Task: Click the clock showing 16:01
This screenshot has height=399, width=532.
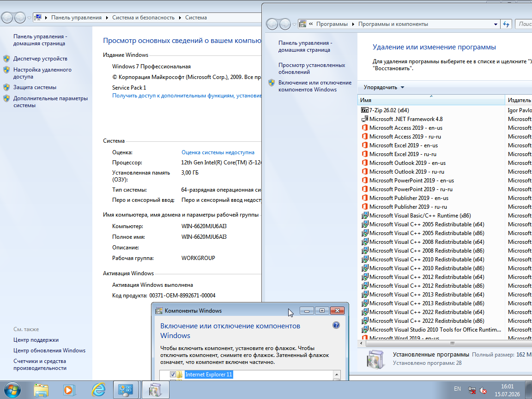Action: (507, 387)
